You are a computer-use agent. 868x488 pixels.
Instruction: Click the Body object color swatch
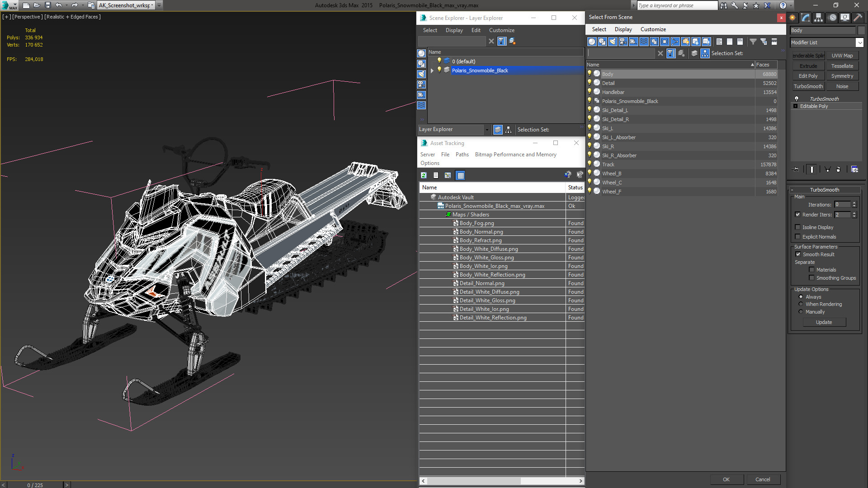[861, 30]
